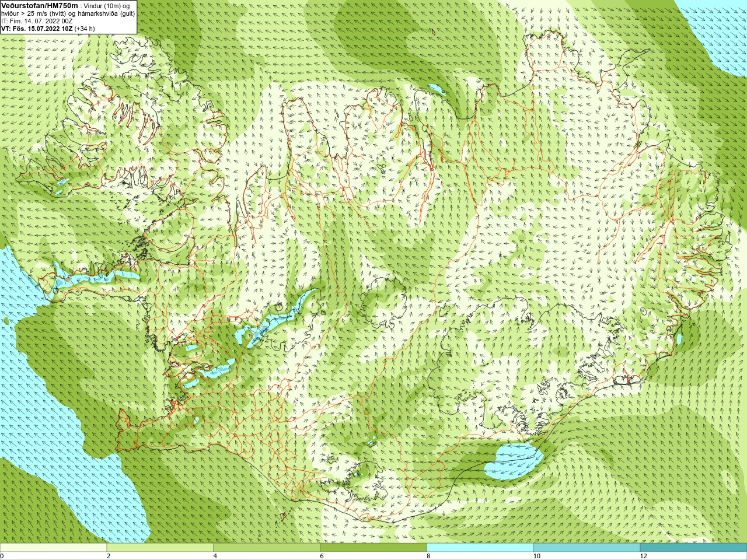Select the 6–8 dark green color bar segment
This screenshot has height=560, width=747.
[x=373, y=548]
